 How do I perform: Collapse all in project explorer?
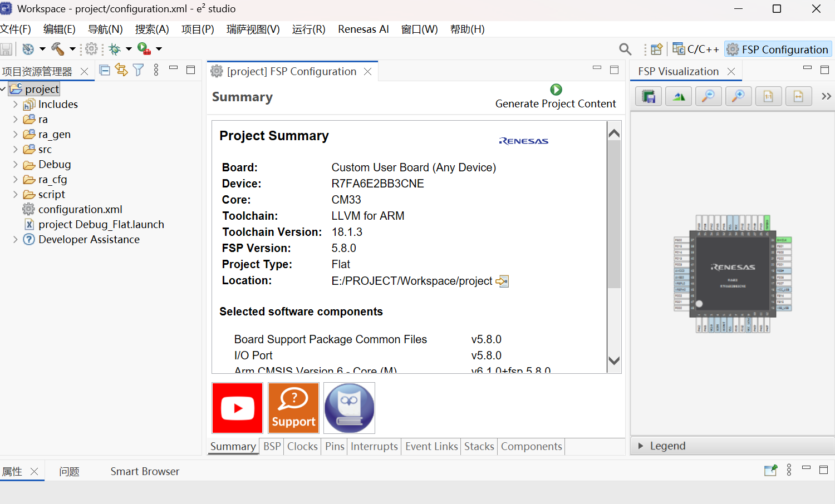click(105, 70)
